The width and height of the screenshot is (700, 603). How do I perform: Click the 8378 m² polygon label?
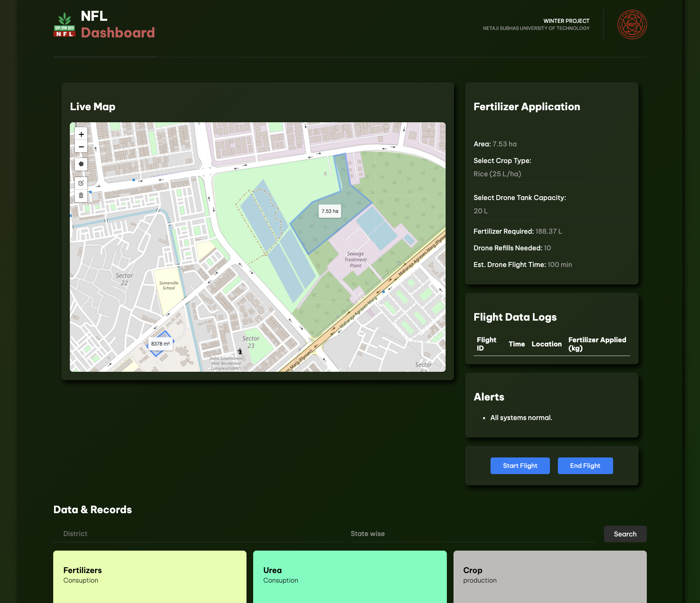(x=160, y=344)
